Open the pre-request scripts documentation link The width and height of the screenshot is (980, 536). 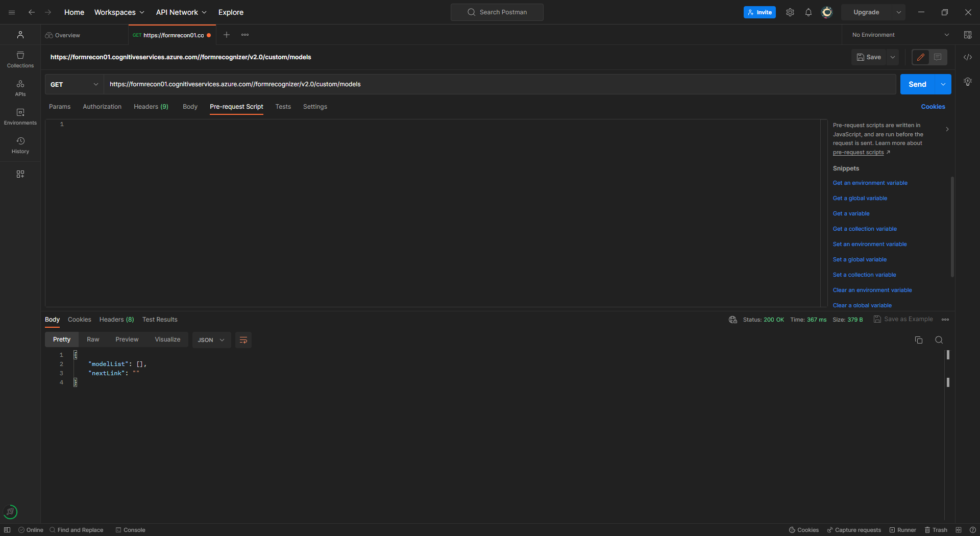pos(859,153)
